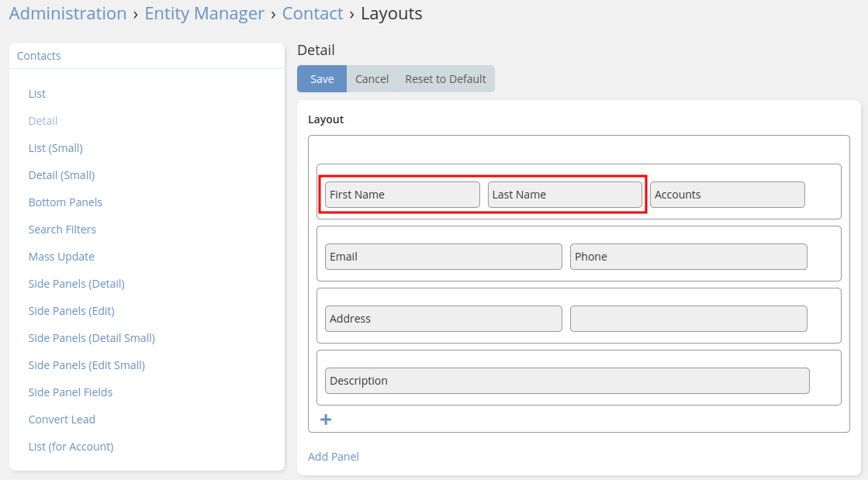Click the Add Panel link
The image size is (868, 480).
(x=333, y=457)
